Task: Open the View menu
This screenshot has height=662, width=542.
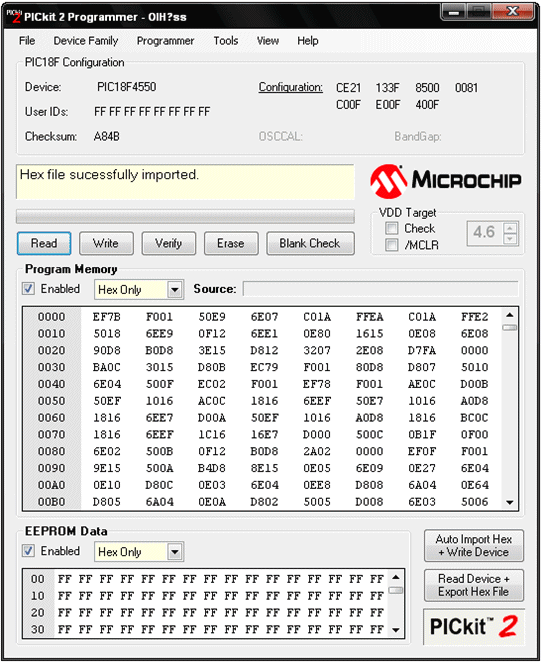Action: click(x=268, y=41)
